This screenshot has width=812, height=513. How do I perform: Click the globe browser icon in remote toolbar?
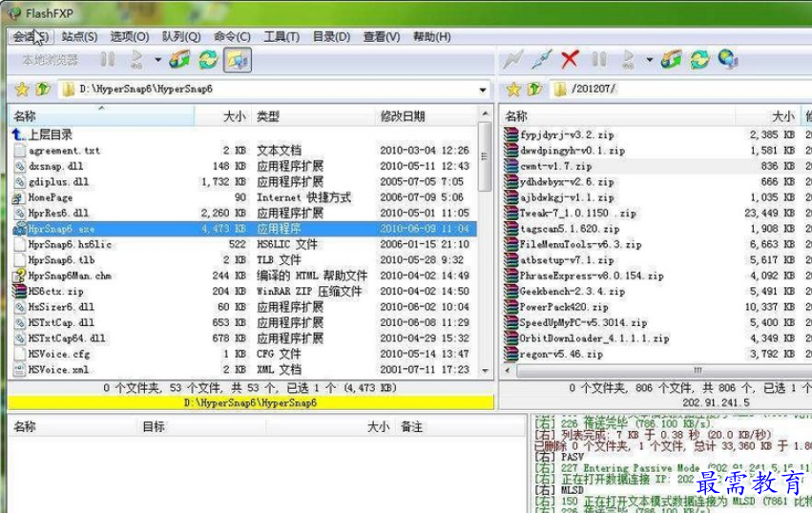728,59
